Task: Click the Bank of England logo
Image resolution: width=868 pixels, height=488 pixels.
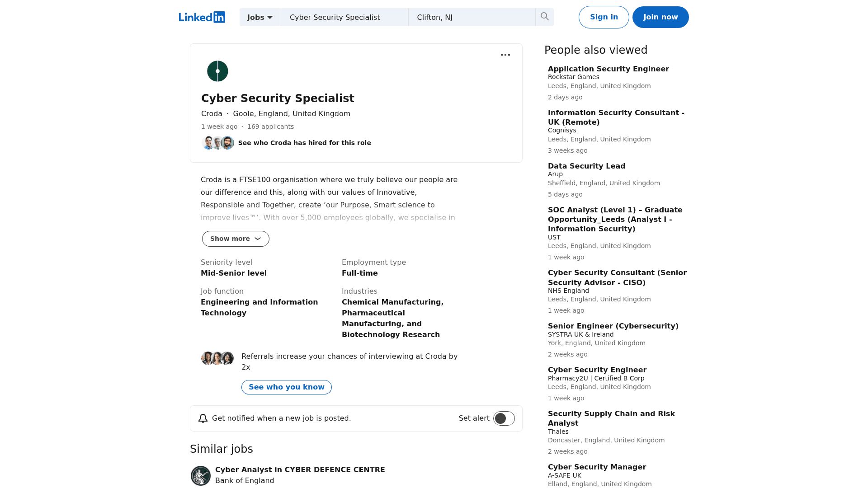Action: [x=201, y=476]
